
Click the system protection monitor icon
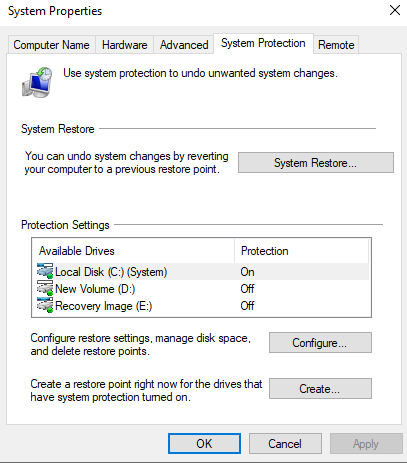37,82
